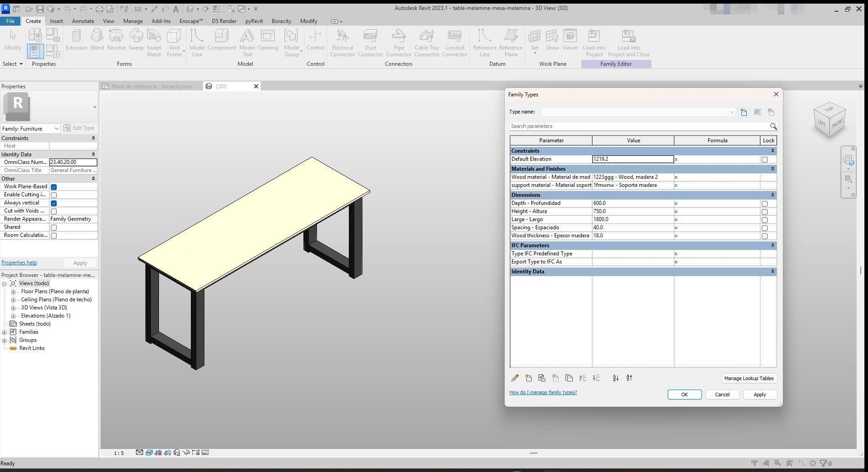Add an Electrical Connector
Image resolution: width=868 pixels, height=472 pixels.
pos(343,43)
